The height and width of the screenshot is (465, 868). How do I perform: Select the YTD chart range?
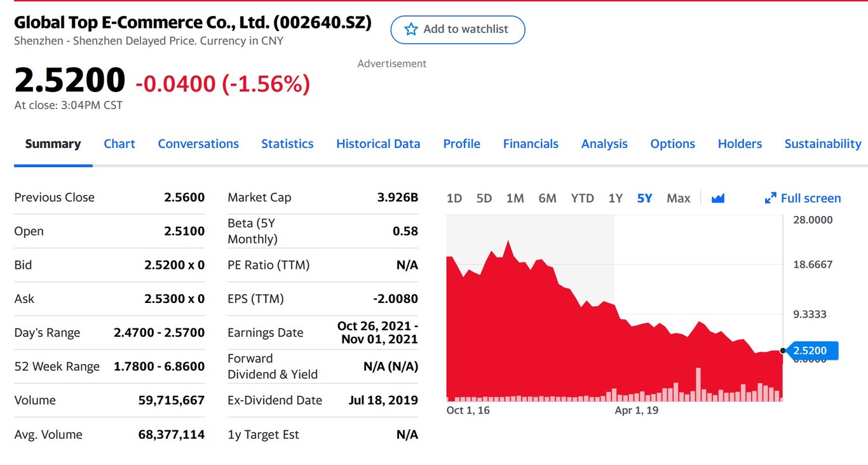[582, 198]
